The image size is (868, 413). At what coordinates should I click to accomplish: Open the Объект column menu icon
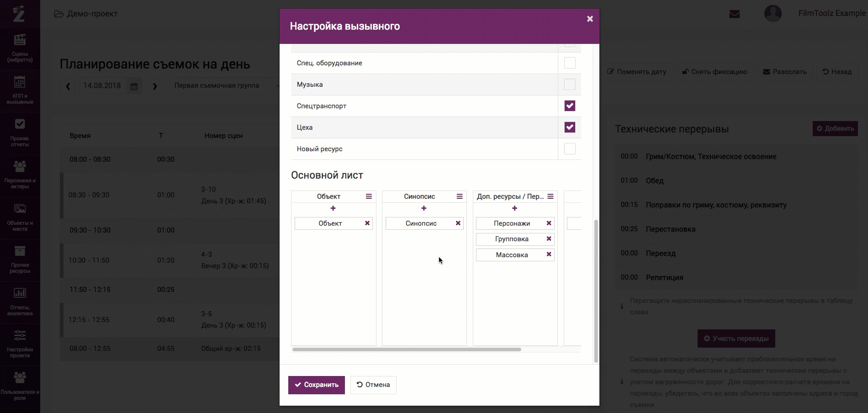pos(369,196)
